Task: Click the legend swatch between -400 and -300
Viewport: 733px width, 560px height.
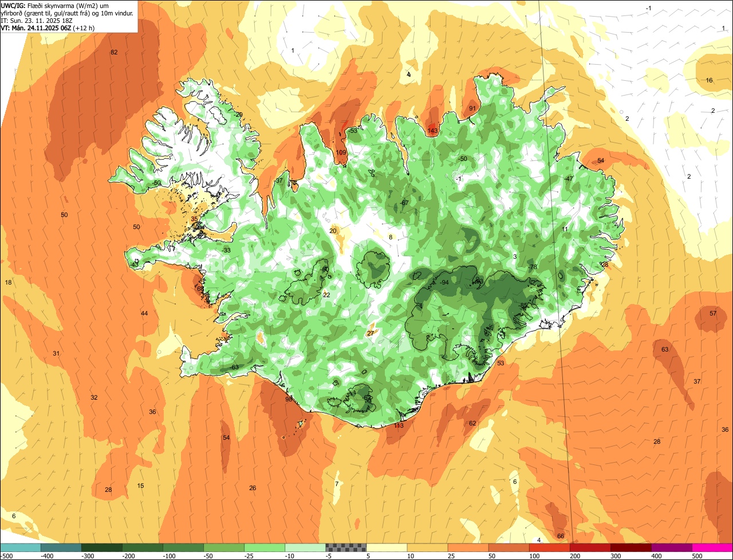Action: (x=61, y=548)
